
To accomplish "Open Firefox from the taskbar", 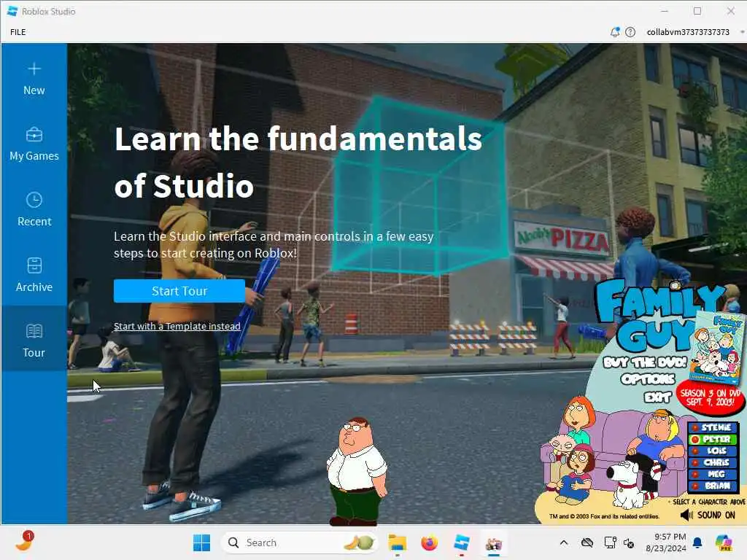I will tap(429, 542).
